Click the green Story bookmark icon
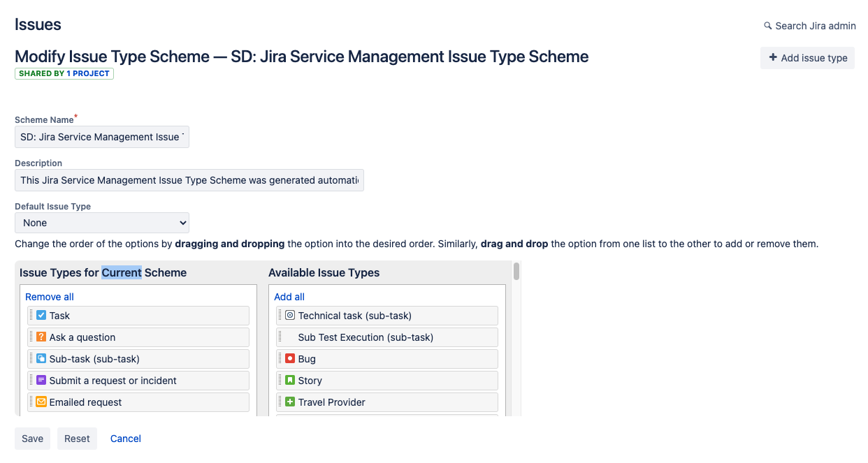 289,380
